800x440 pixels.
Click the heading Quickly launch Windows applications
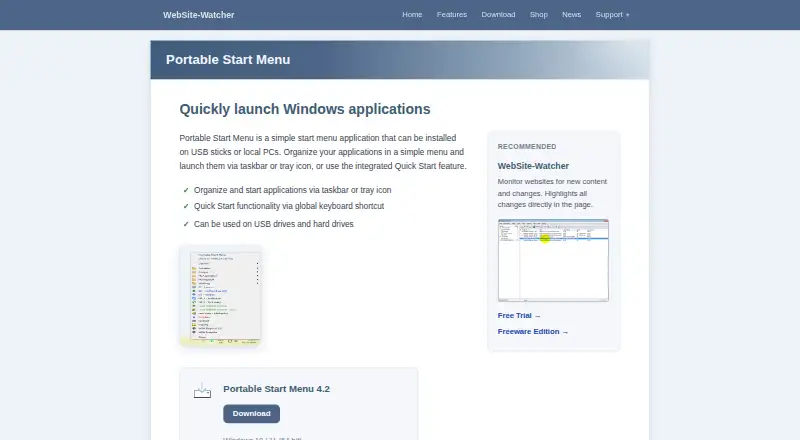305,109
